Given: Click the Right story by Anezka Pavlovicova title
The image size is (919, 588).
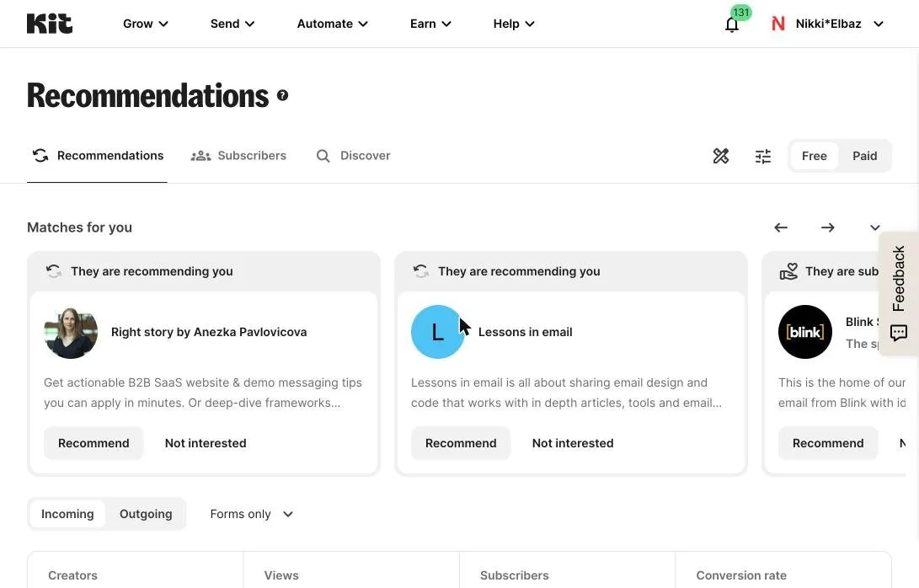Looking at the screenshot, I should pos(209,332).
